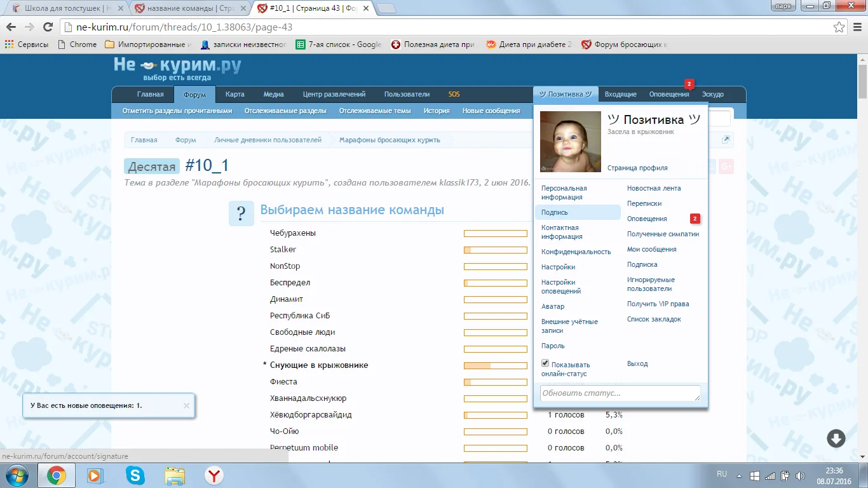Screen dimensions: 868x488
Task: Launch Yandex browser from the taskbar
Action: (x=214, y=475)
